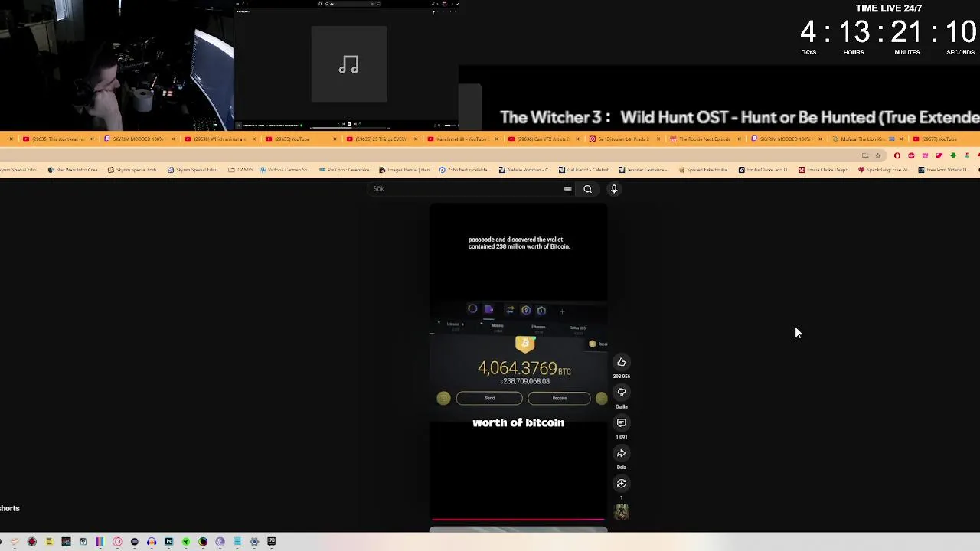Open the GAMES bookmark folder
Image resolution: width=980 pixels, height=551 pixels.
pos(241,170)
